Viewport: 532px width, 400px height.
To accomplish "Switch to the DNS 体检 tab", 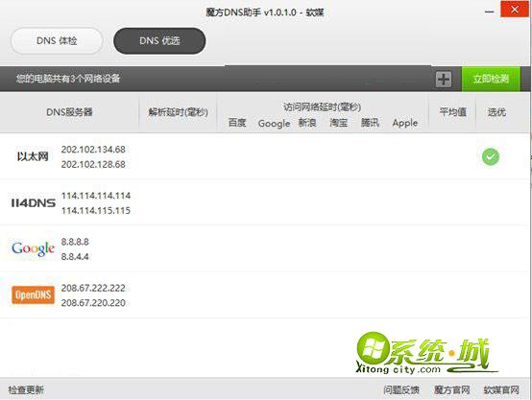I will [x=57, y=41].
